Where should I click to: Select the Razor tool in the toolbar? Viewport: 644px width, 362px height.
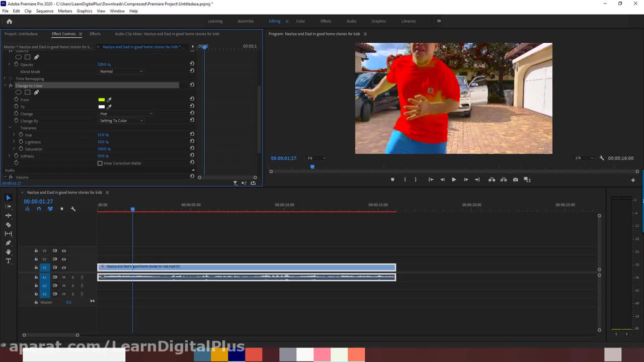click(8, 225)
